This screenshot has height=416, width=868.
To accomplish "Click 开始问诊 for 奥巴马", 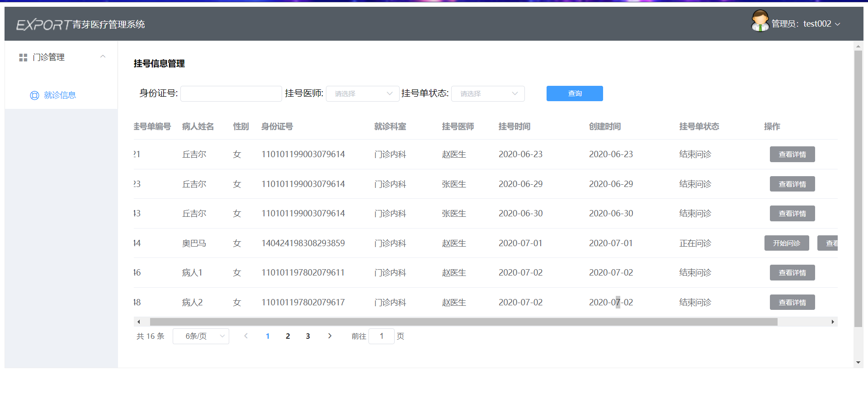I will (x=787, y=243).
